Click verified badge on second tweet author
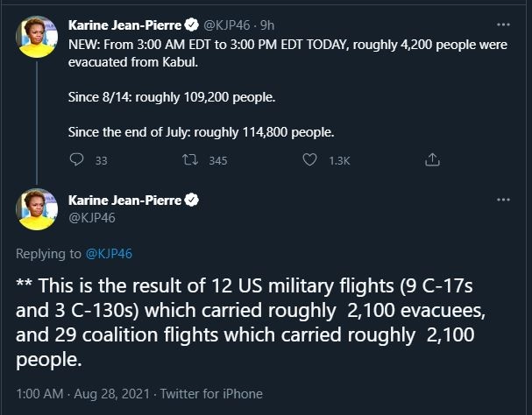 coord(189,200)
